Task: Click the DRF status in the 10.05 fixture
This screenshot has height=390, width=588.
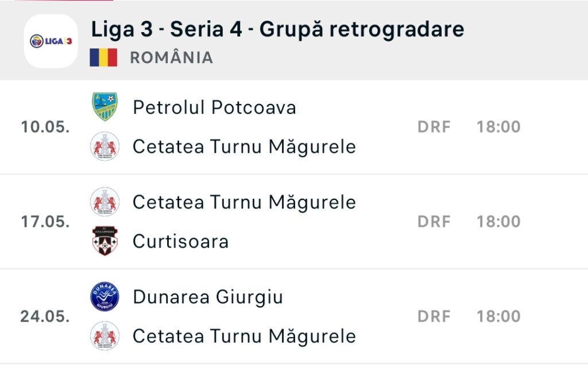Action: pyautogui.click(x=434, y=127)
